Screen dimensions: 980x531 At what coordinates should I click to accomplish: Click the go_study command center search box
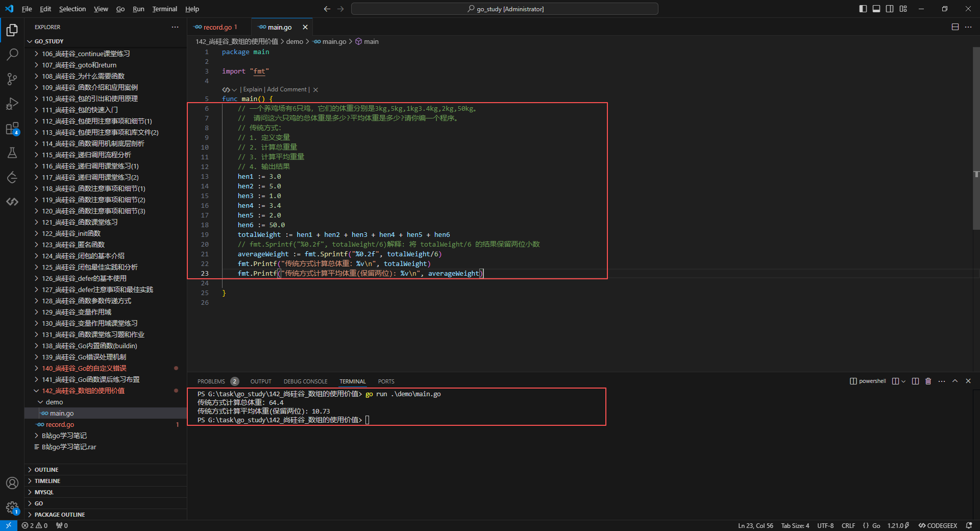tap(505, 9)
